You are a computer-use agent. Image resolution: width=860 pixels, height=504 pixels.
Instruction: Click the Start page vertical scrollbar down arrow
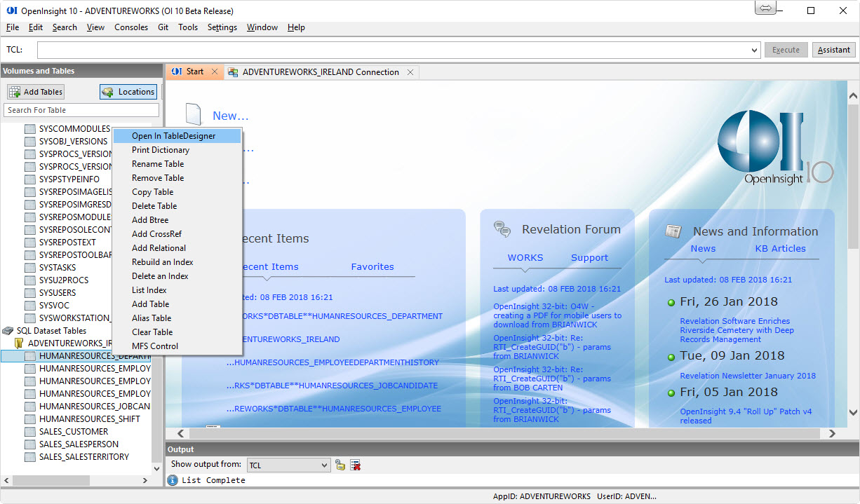(x=853, y=413)
